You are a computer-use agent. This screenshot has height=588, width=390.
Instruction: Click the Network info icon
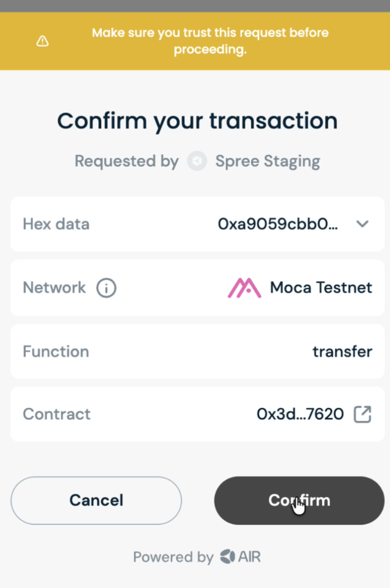106,288
